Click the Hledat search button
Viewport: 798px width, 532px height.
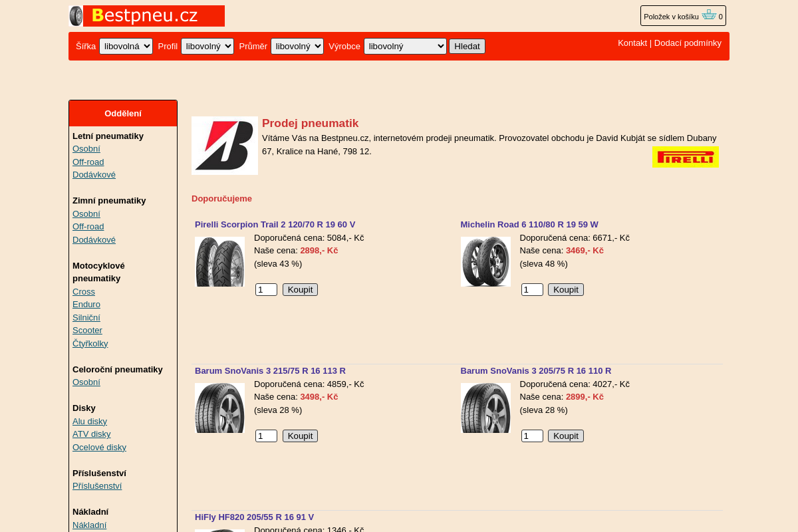[x=467, y=46]
